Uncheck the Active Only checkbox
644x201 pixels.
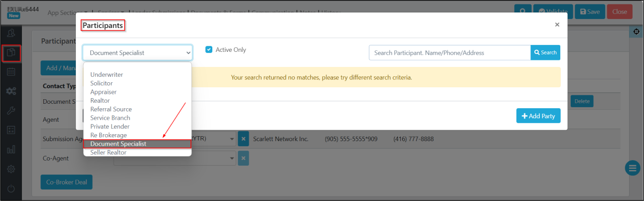tap(209, 50)
